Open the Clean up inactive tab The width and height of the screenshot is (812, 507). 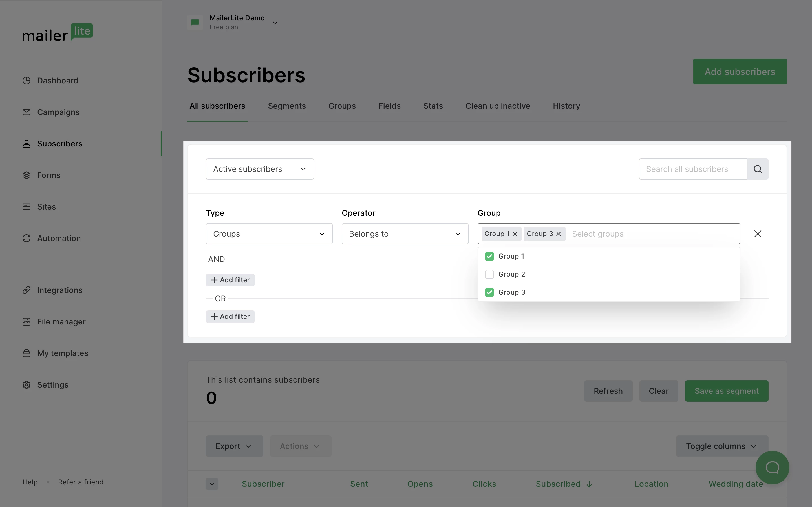[x=498, y=106]
